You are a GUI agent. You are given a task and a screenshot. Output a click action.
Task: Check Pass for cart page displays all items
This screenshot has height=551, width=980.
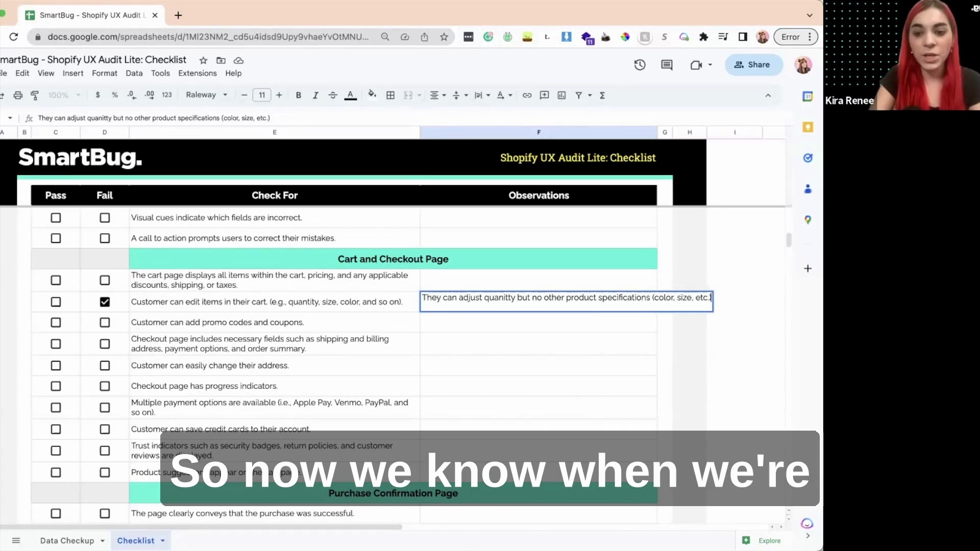(56, 280)
